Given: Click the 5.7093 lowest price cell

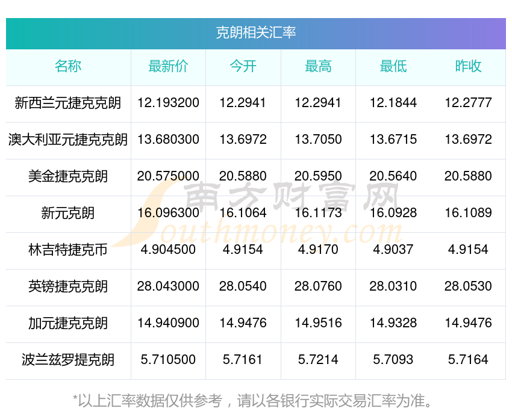Looking at the screenshot, I should [x=393, y=360].
